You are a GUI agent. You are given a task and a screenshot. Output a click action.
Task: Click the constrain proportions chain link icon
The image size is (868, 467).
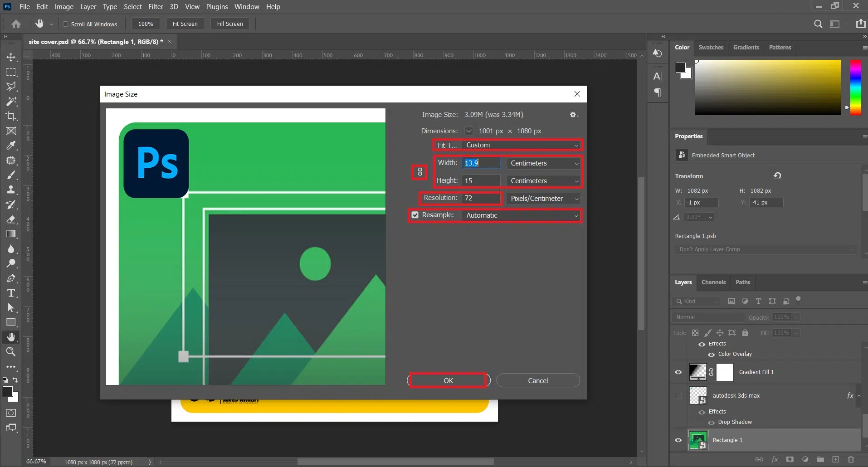click(x=420, y=172)
